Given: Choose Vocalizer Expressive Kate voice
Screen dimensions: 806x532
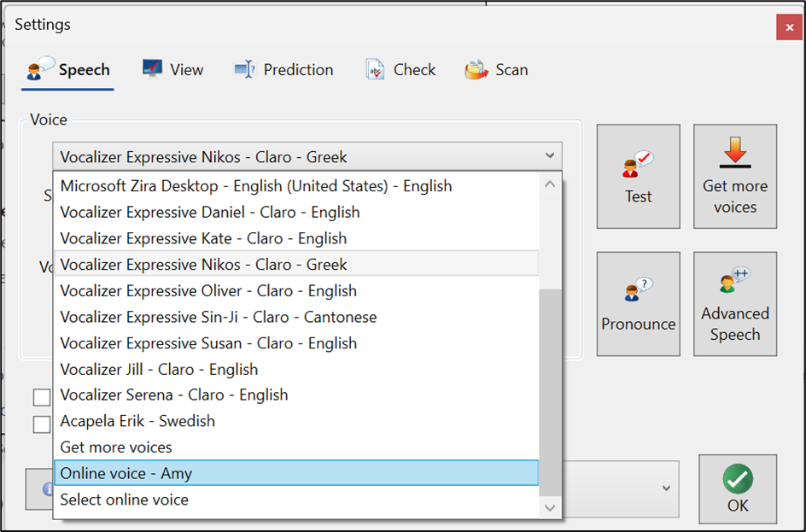Looking at the screenshot, I should click(x=296, y=238).
